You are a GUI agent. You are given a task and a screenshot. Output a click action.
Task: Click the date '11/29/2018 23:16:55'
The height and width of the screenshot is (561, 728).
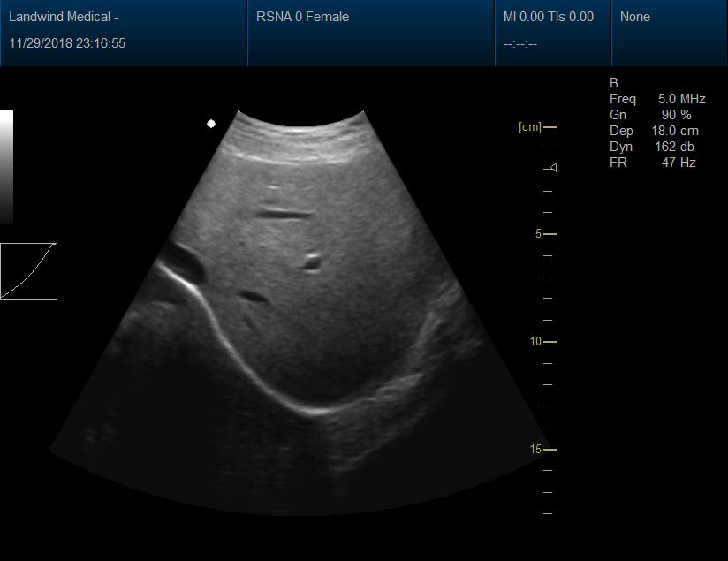click(x=67, y=43)
